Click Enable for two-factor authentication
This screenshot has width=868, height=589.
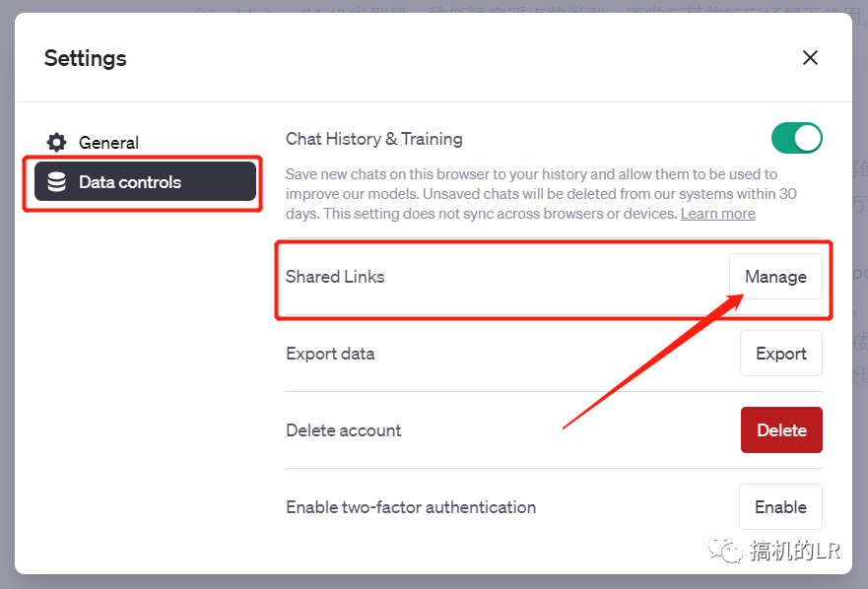click(x=780, y=507)
